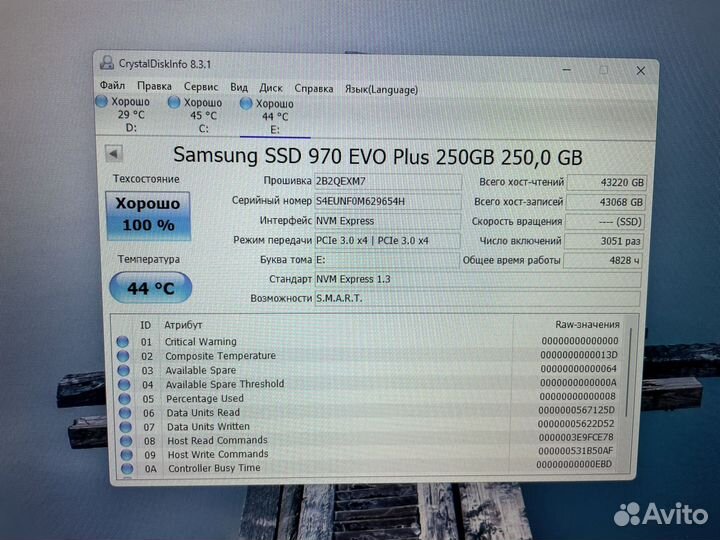Click the firmware field 2B2QEXM7

[x=388, y=181]
